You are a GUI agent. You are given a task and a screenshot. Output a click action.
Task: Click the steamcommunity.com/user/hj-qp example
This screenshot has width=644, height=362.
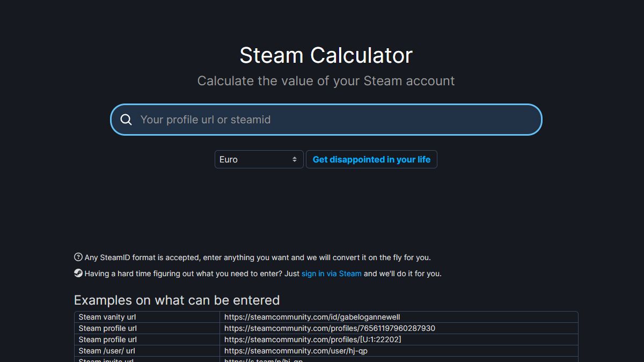click(296, 351)
